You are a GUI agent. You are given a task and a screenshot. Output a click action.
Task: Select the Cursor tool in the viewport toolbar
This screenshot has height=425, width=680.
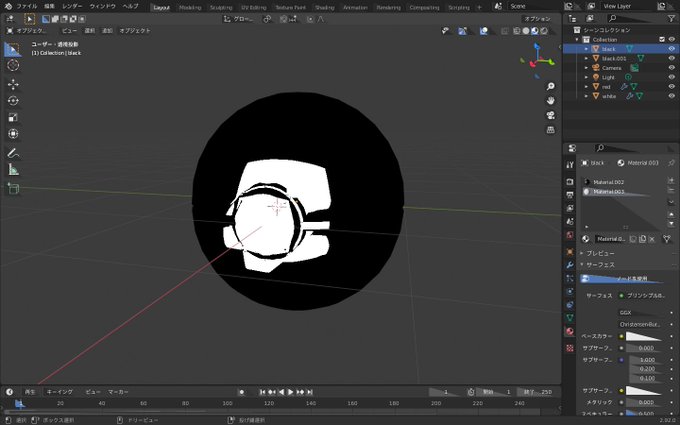click(x=13, y=65)
